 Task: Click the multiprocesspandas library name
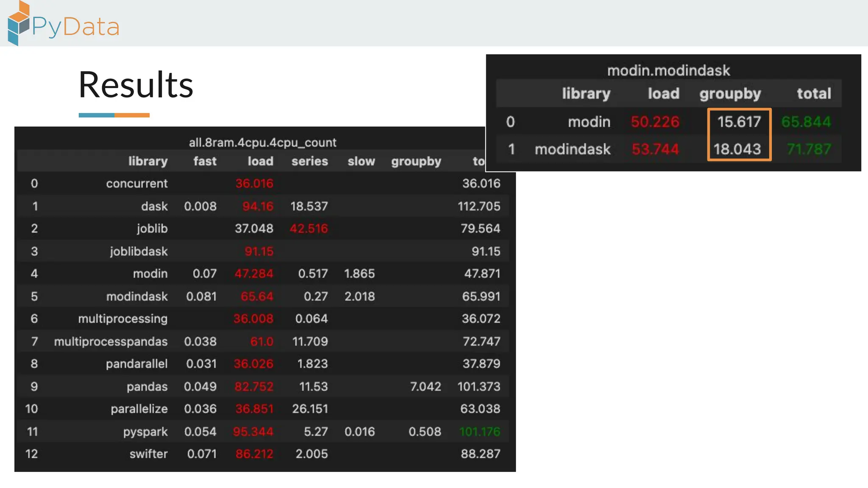point(111,341)
